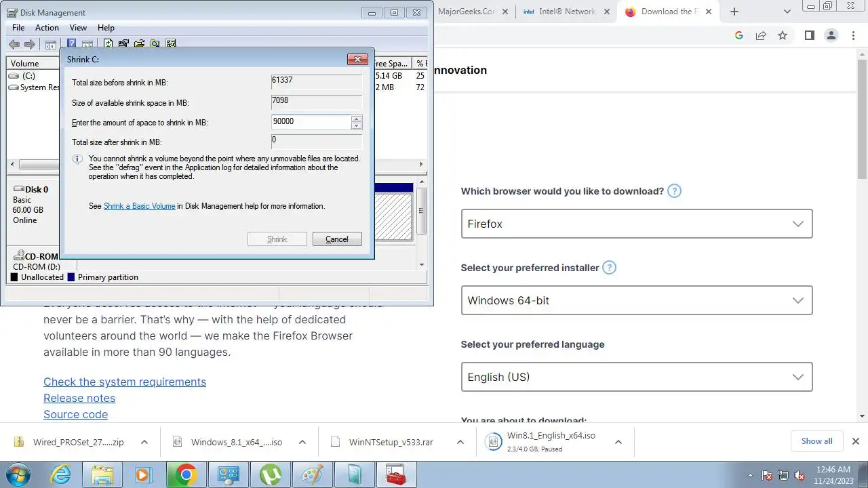868x488 pixels.
Task: Click the Google icon in Chrome address bar
Action: [739, 35]
